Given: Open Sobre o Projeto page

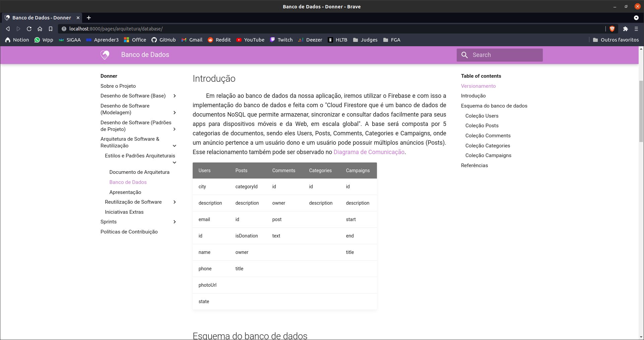Looking at the screenshot, I should tap(118, 86).
